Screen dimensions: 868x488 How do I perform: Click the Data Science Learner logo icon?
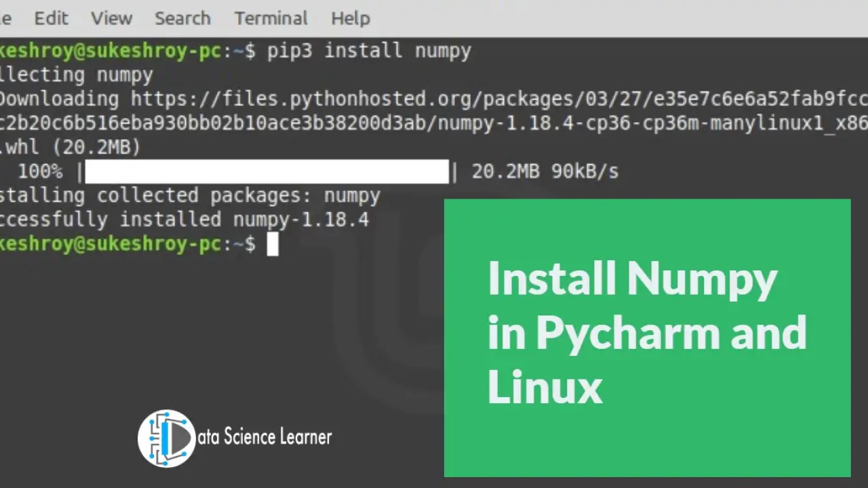click(x=167, y=438)
